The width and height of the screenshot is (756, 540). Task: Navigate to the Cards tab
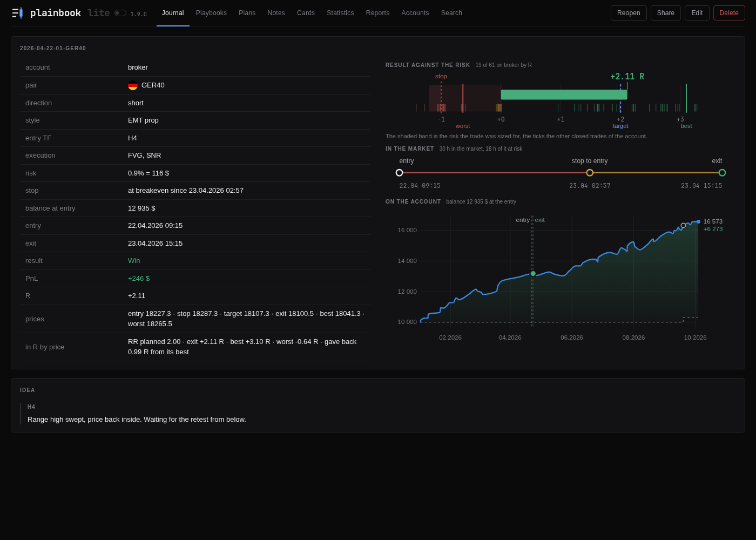pyautogui.click(x=306, y=13)
